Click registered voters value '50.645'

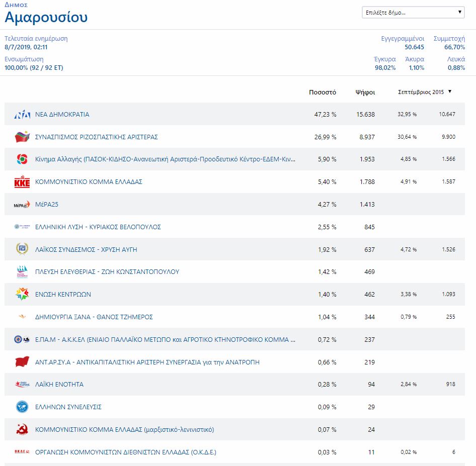pos(415,47)
